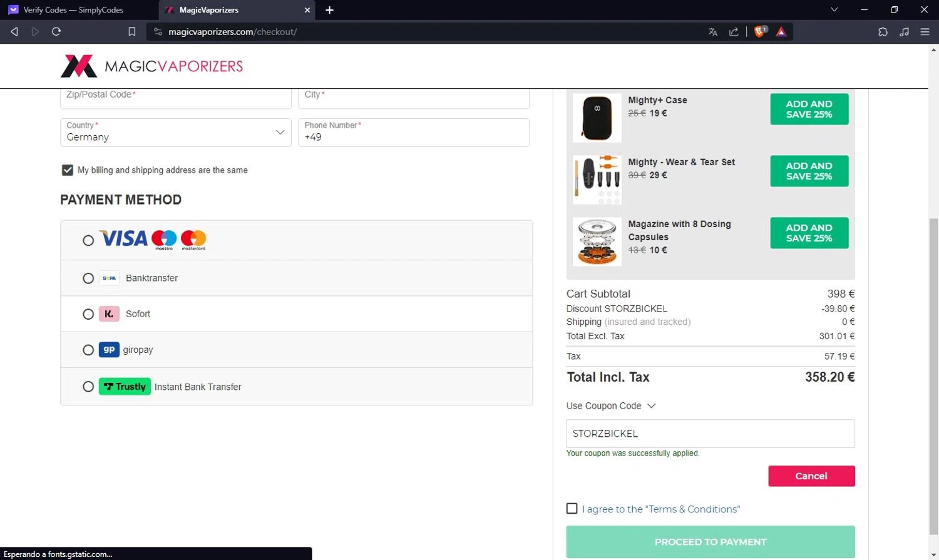Click the Wear & Tear Set thumbnail
The image size is (939, 560).
click(x=597, y=180)
